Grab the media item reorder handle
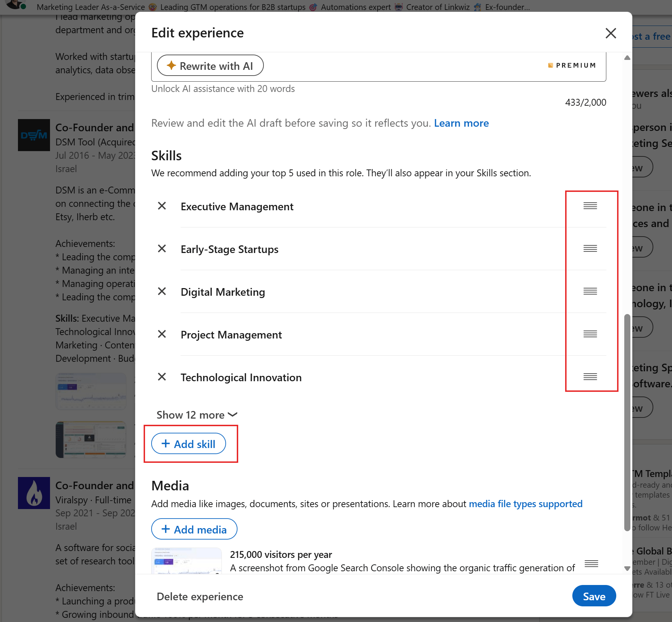The image size is (672, 622). point(591,564)
